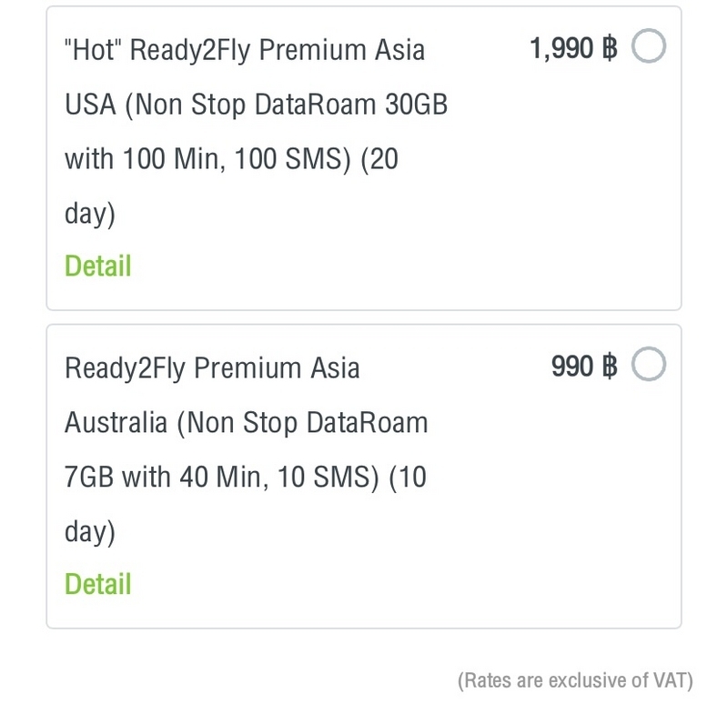Click the non-Hot Ready2Fly Premium Asia title

212,368
